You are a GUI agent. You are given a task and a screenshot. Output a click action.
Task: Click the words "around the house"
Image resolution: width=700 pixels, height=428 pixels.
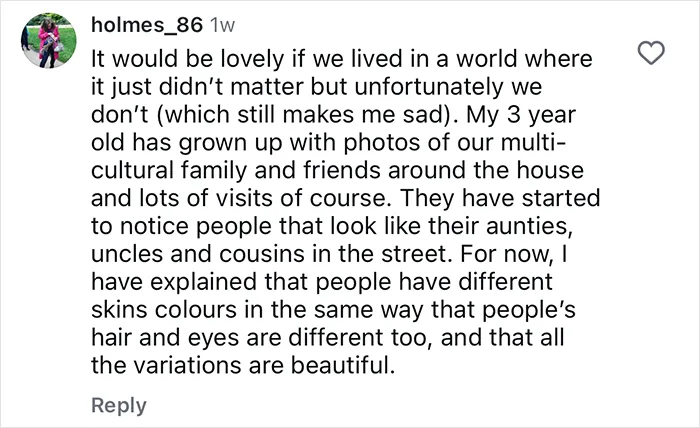click(486, 170)
